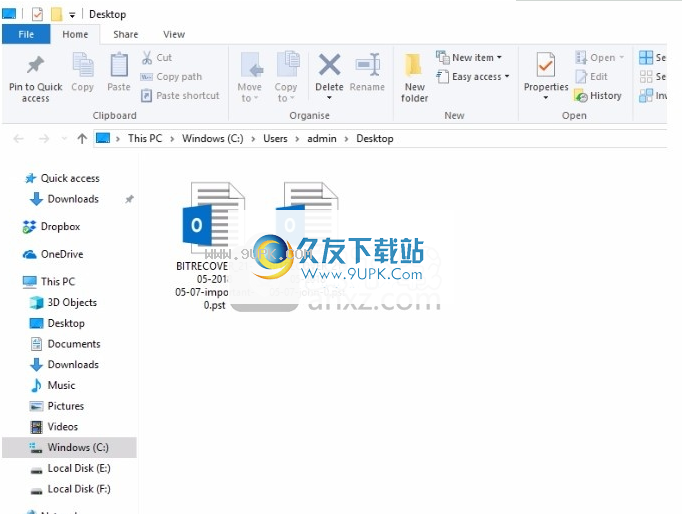This screenshot has height=514, width=682.
Task: Click the pin icon beside Downloads
Action: coord(129,199)
